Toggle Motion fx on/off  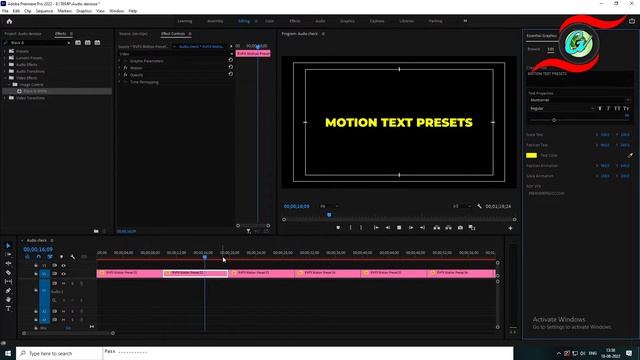(126, 68)
